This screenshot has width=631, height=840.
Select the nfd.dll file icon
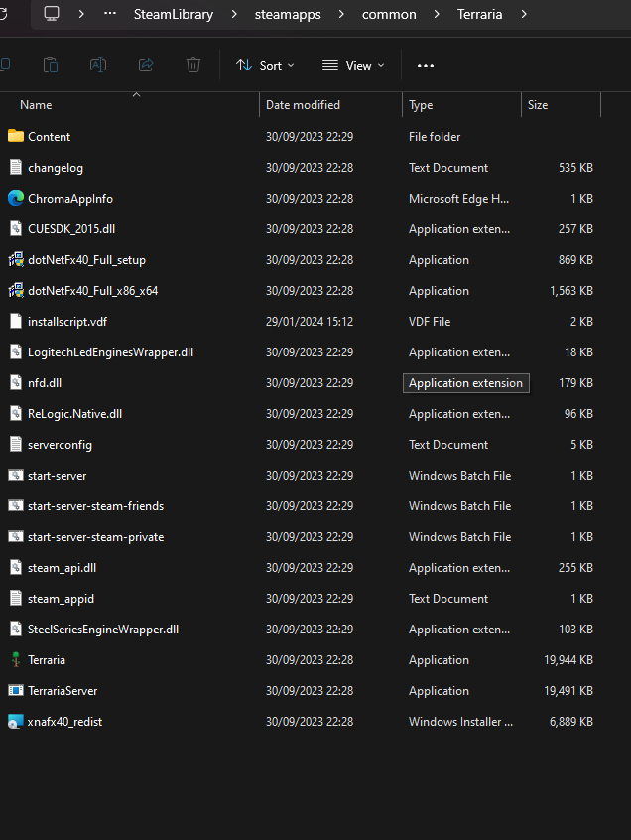tap(16, 382)
